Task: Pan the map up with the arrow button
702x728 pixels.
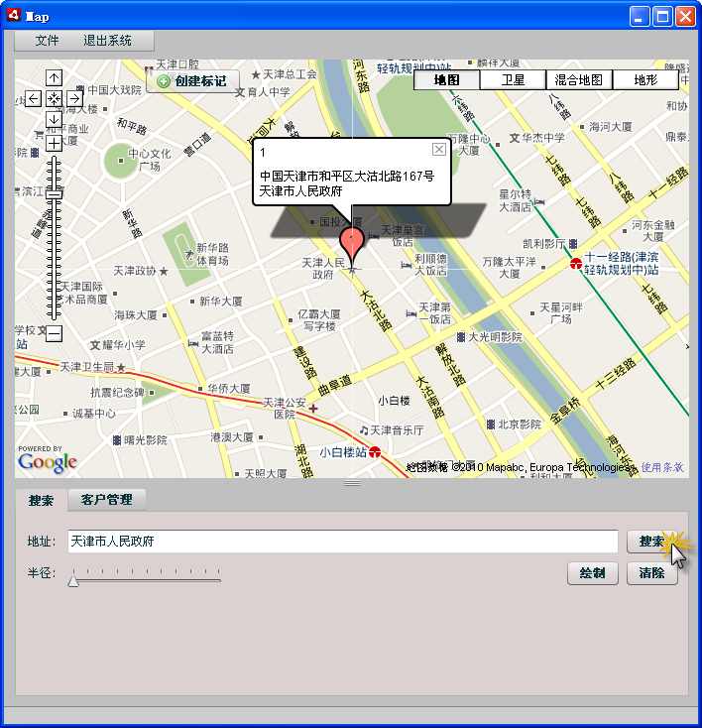Action: pyautogui.click(x=54, y=78)
